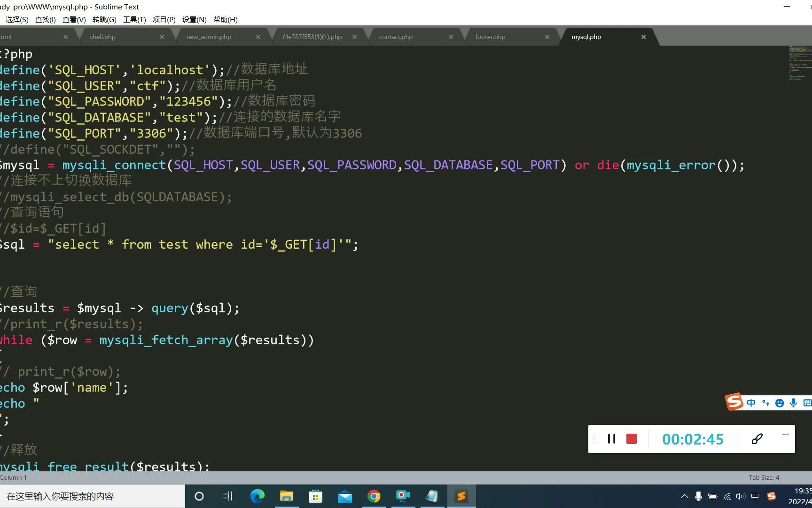Image resolution: width=812 pixels, height=508 pixels.
Task: Open the Cortana circle button
Action: [199, 496]
